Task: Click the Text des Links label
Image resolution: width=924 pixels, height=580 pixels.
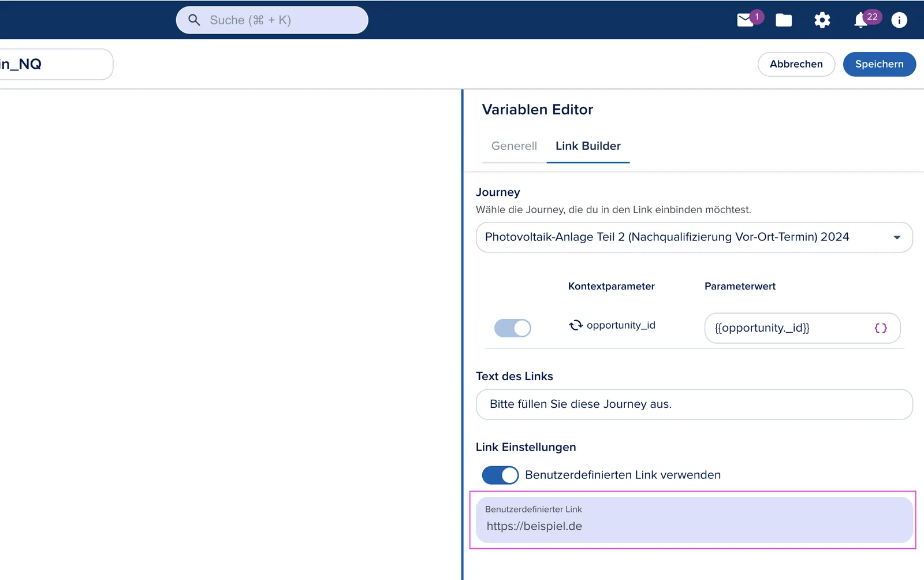Action: click(x=515, y=376)
